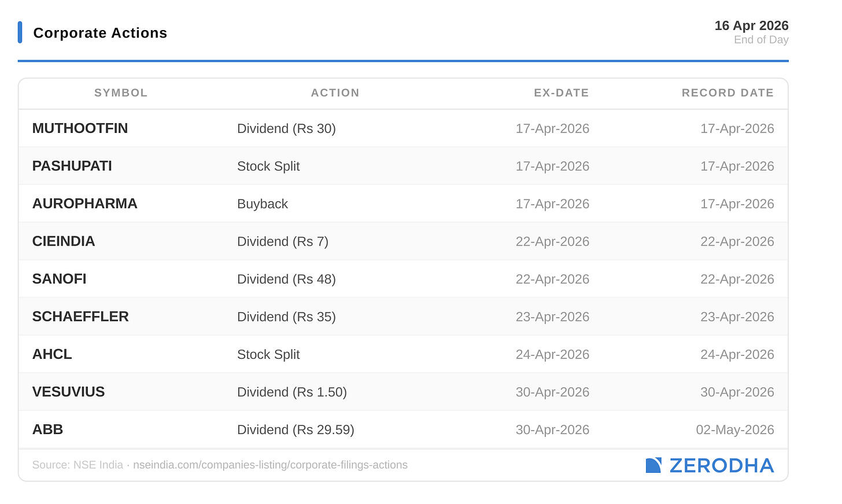Click Dividend (Rs 7) action cell

283,242
